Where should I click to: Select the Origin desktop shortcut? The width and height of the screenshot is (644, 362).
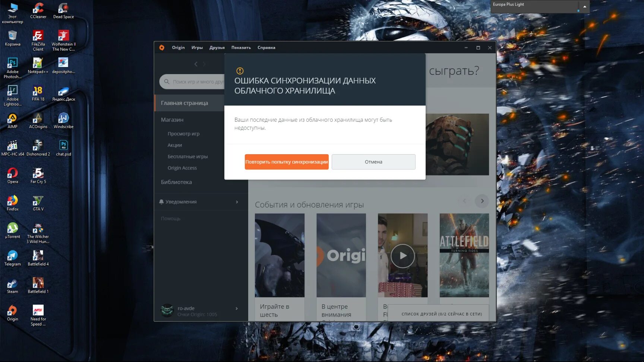click(x=13, y=314)
